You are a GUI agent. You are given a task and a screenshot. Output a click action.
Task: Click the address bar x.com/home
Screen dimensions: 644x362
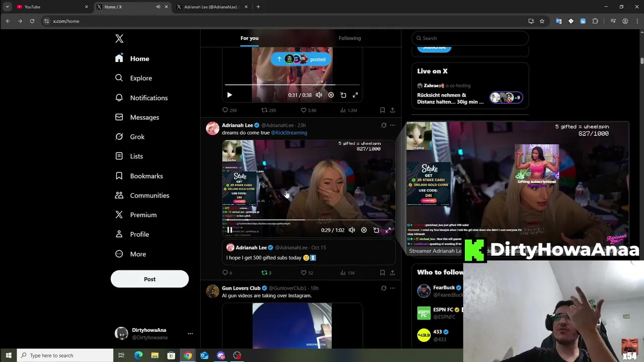point(66,21)
